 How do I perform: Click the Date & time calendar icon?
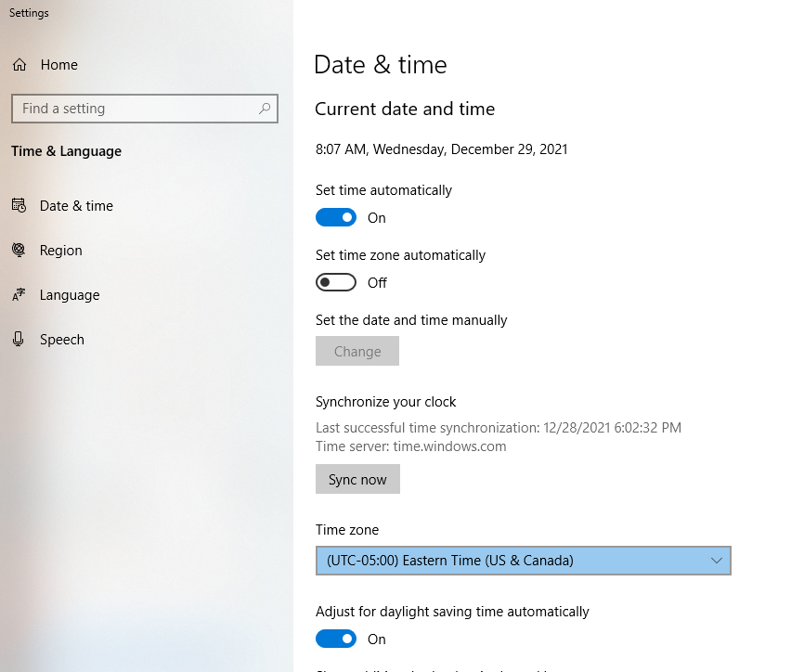tap(19, 205)
